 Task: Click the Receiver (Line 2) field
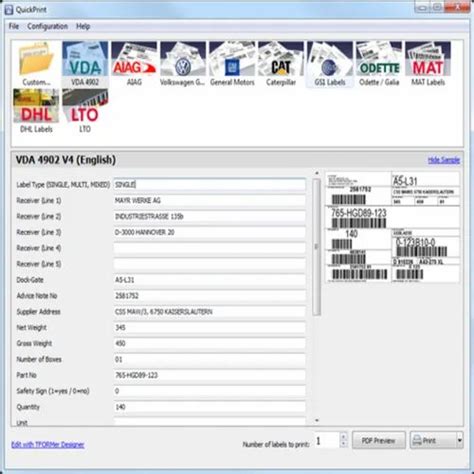(x=210, y=216)
